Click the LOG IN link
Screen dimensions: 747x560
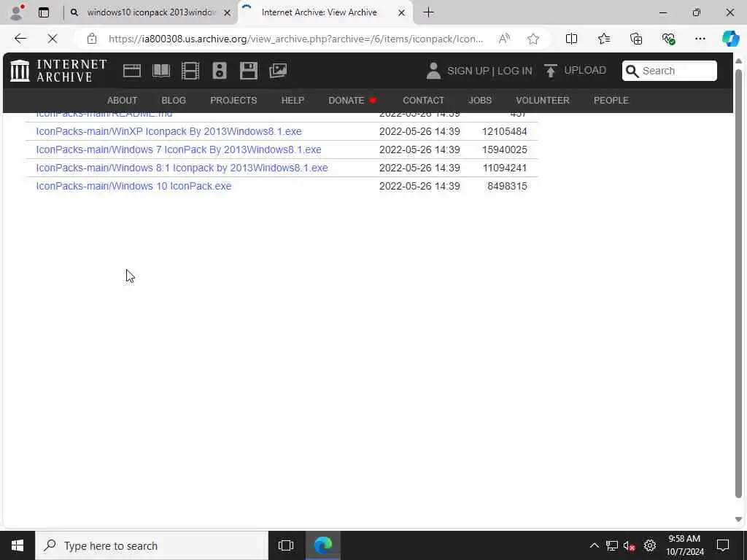click(514, 71)
